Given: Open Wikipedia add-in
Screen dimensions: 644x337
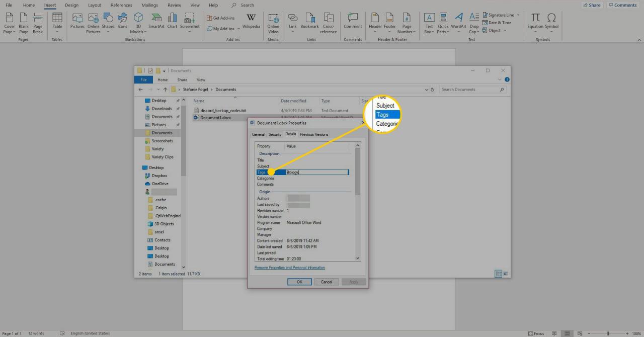Looking at the screenshot, I should coord(251,21).
